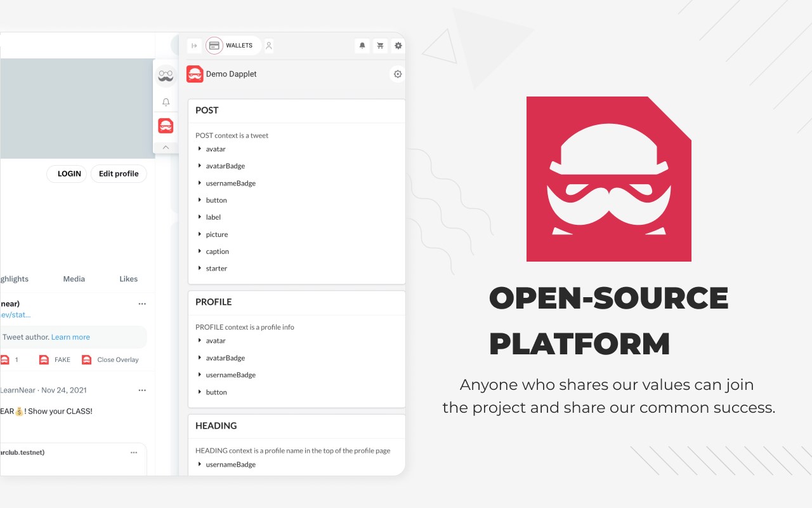The image size is (812, 508).
Task: Click the POST section heading
Action: tap(207, 110)
